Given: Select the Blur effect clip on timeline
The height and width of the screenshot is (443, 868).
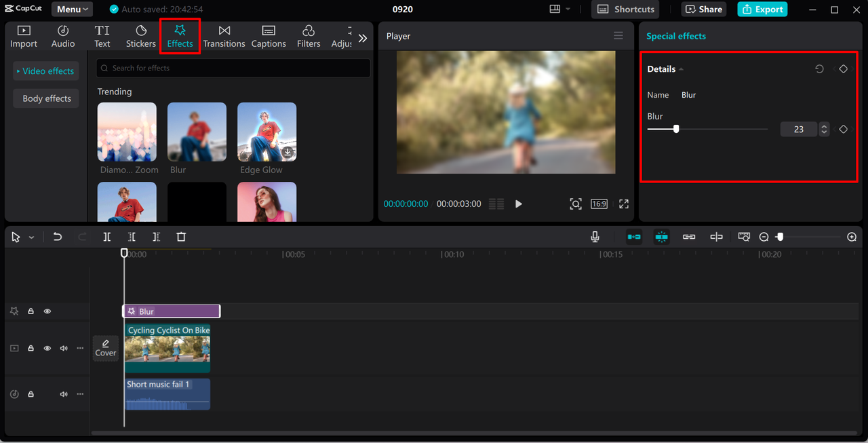Looking at the screenshot, I should coord(172,311).
